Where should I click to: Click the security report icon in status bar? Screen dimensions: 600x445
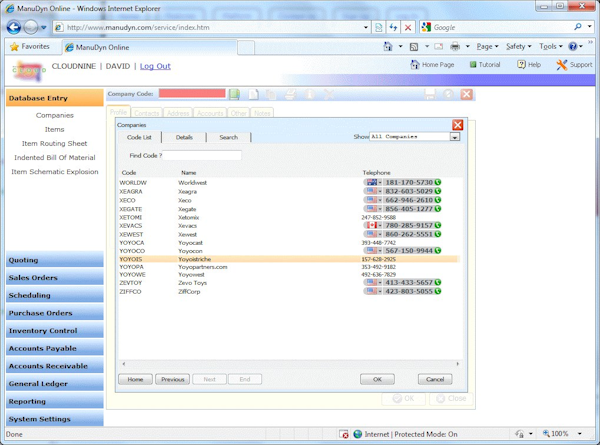(x=344, y=434)
